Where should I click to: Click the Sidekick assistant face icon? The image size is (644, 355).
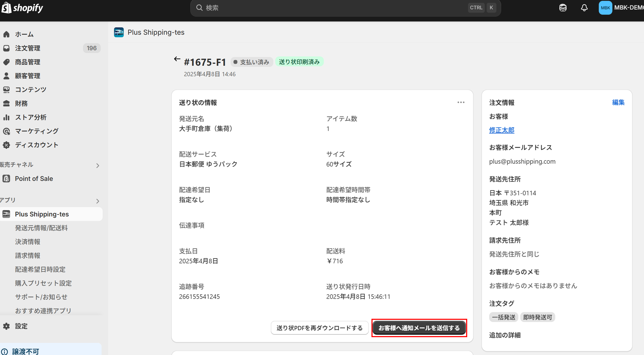pos(563,8)
